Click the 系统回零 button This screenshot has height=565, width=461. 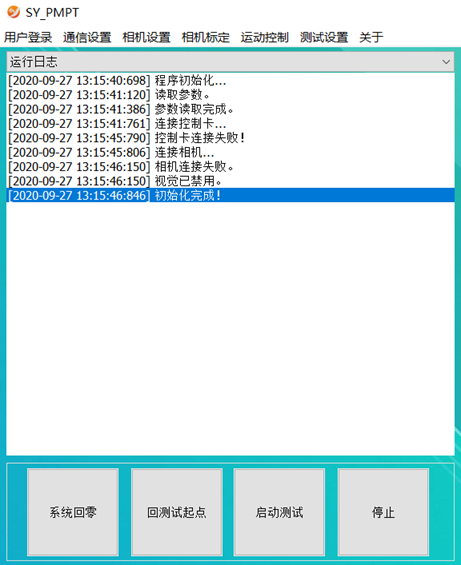point(73,512)
